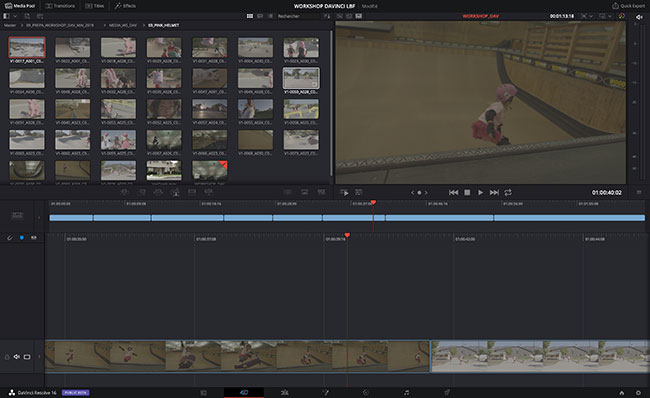The image size is (650, 398).
Task: Select source tape viewer mode
Action: (349, 16)
